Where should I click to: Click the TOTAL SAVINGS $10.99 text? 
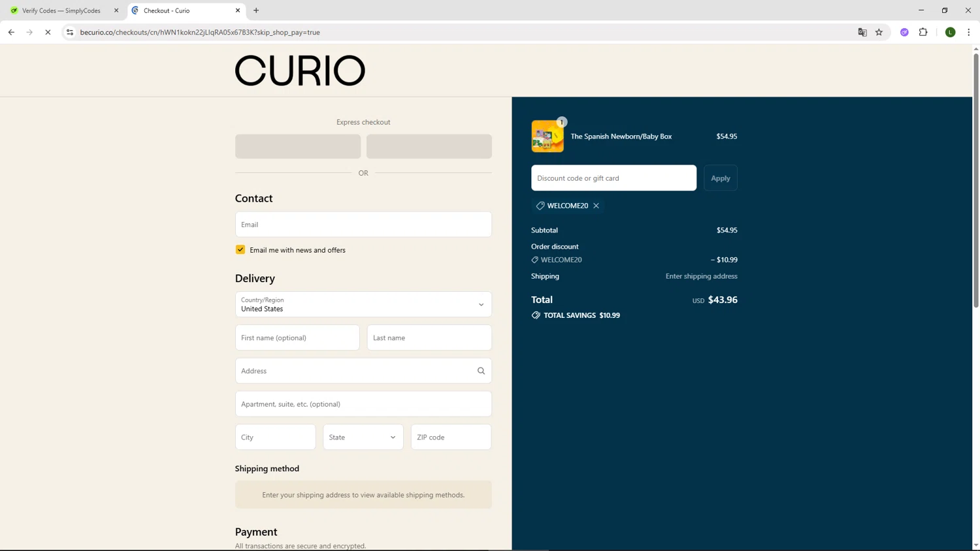582,315
